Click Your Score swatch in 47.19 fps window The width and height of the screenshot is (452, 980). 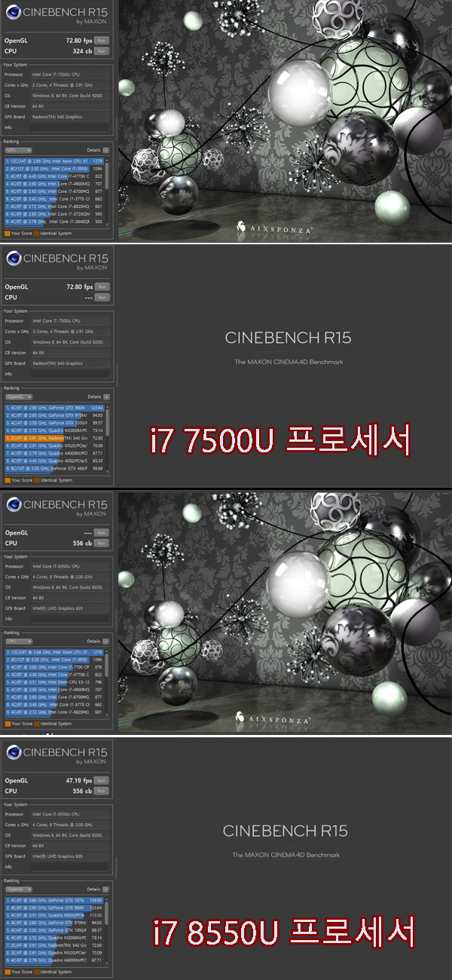8,972
